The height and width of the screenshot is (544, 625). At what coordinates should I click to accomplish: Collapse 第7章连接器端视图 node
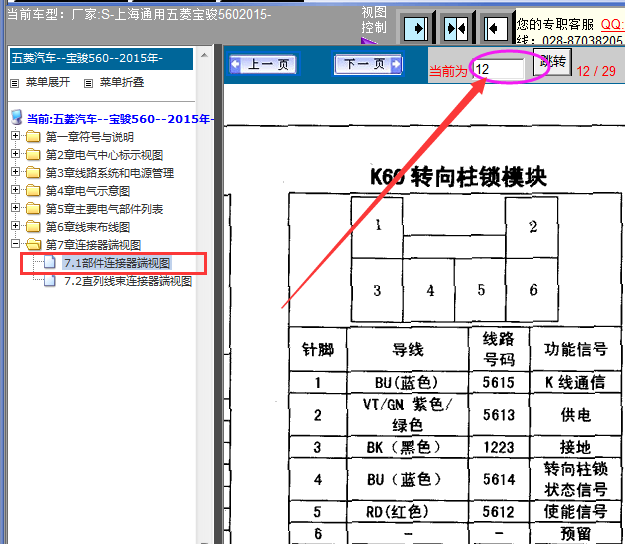click(15, 243)
